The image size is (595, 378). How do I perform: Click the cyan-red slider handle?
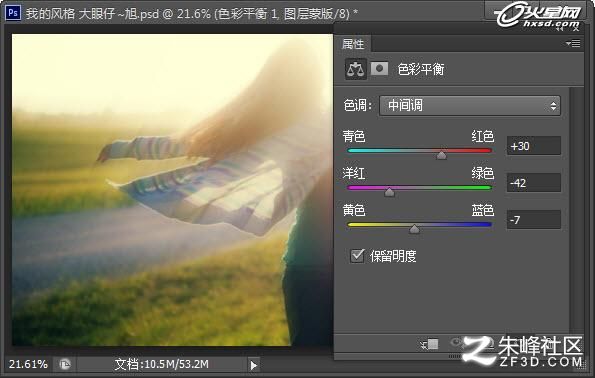pos(441,155)
